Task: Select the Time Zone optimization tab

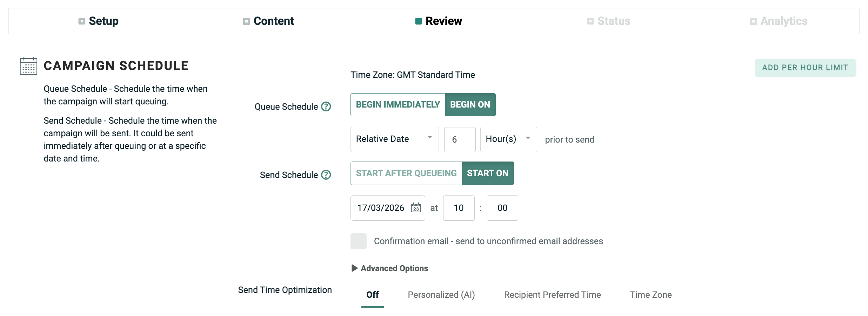Action: (650, 295)
